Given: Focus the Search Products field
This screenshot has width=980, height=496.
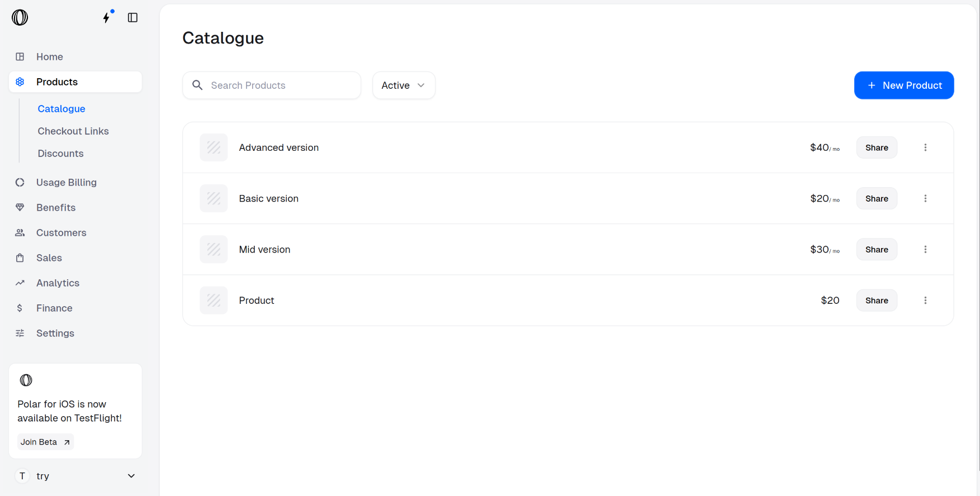Looking at the screenshot, I should [272, 85].
